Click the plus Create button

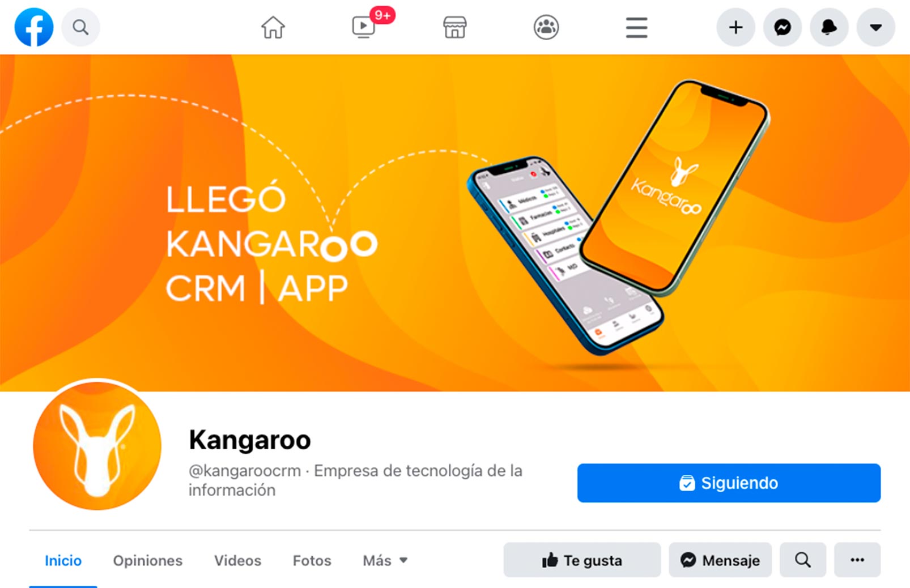pyautogui.click(x=735, y=27)
